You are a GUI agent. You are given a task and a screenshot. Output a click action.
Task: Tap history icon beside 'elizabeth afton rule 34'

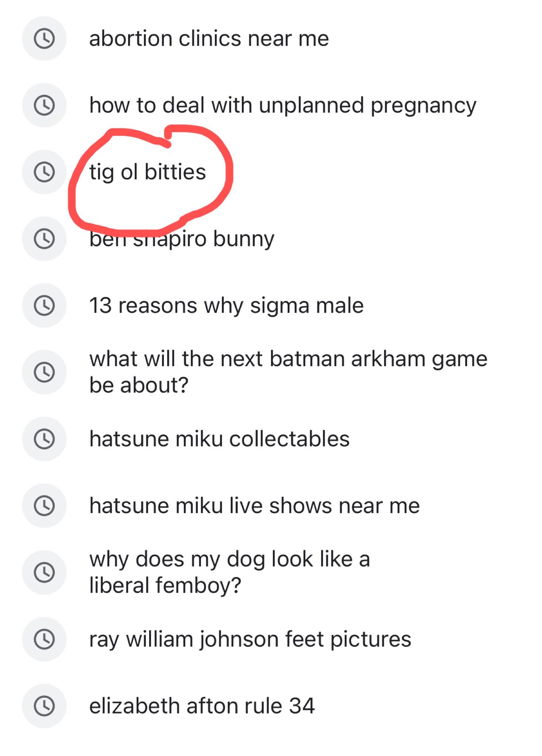point(44,706)
